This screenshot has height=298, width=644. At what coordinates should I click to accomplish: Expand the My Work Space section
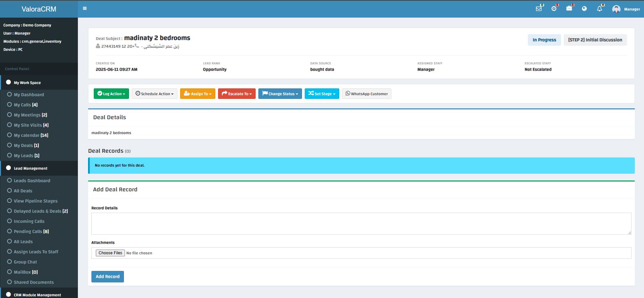(39, 83)
